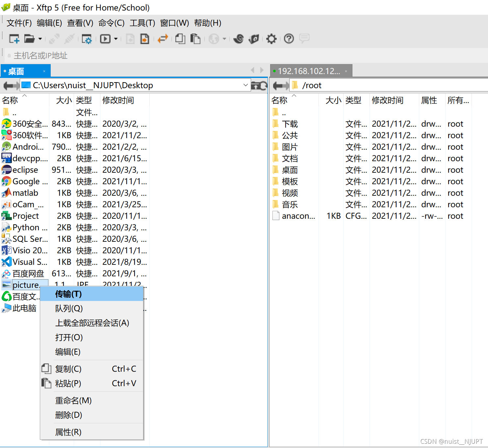Image resolution: width=488 pixels, height=448 pixels.
Task: Go back in the local Desktop pane
Action: click(x=7, y=86)
